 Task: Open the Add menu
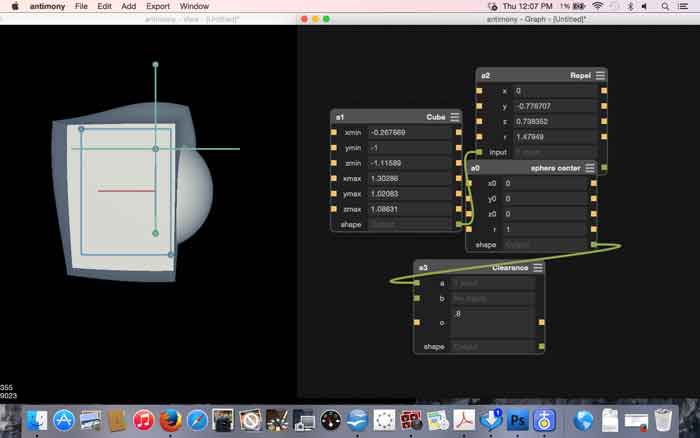(x=129, y=6)
